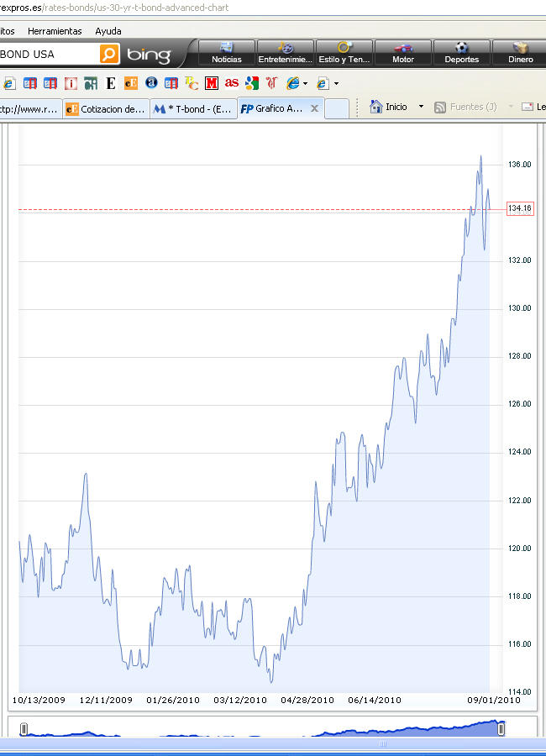
Task: Click the Motor car icon button
Action: tap(403, 53)
